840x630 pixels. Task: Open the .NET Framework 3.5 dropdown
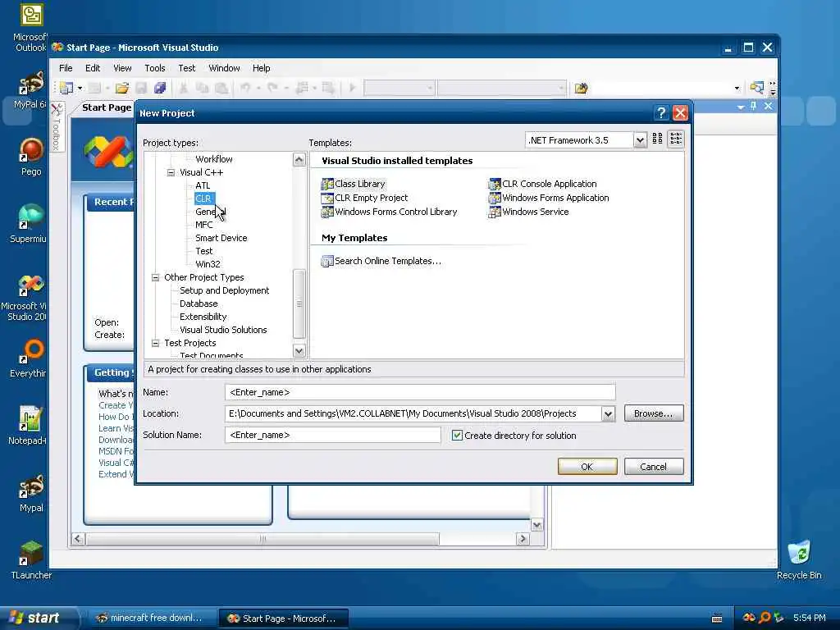[640, 140]
